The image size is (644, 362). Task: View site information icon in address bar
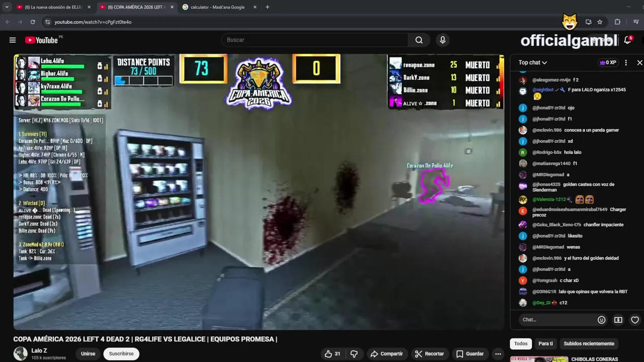point(47,22)
